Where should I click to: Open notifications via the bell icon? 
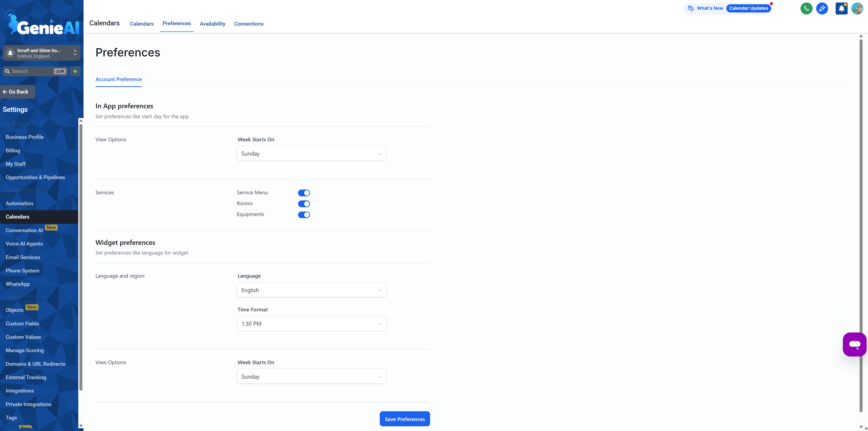tap(841, 8)
